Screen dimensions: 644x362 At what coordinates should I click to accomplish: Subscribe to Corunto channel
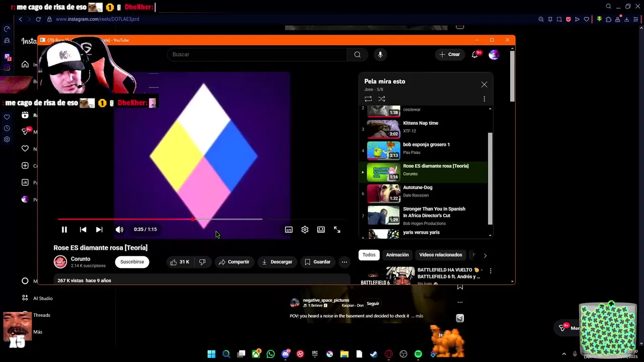pyautogui.click(x=132, y=262)
